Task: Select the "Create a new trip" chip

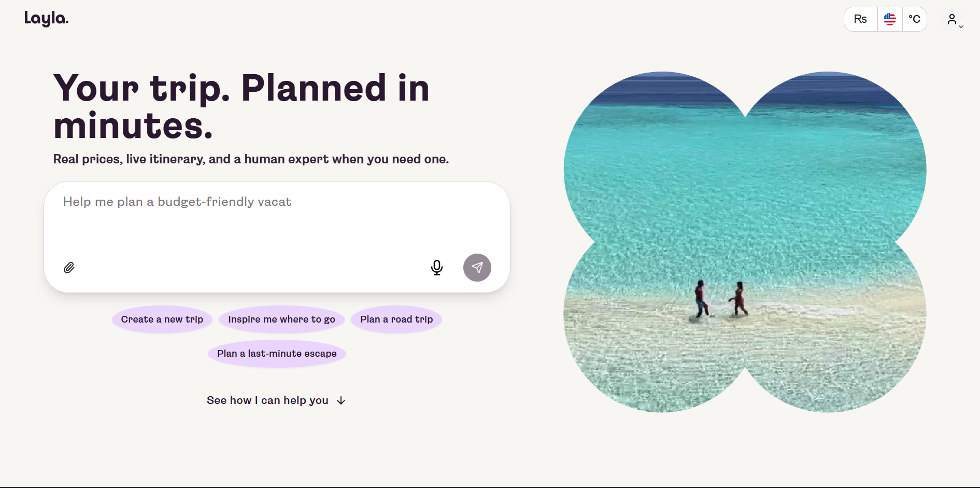Action: point(162,319)
